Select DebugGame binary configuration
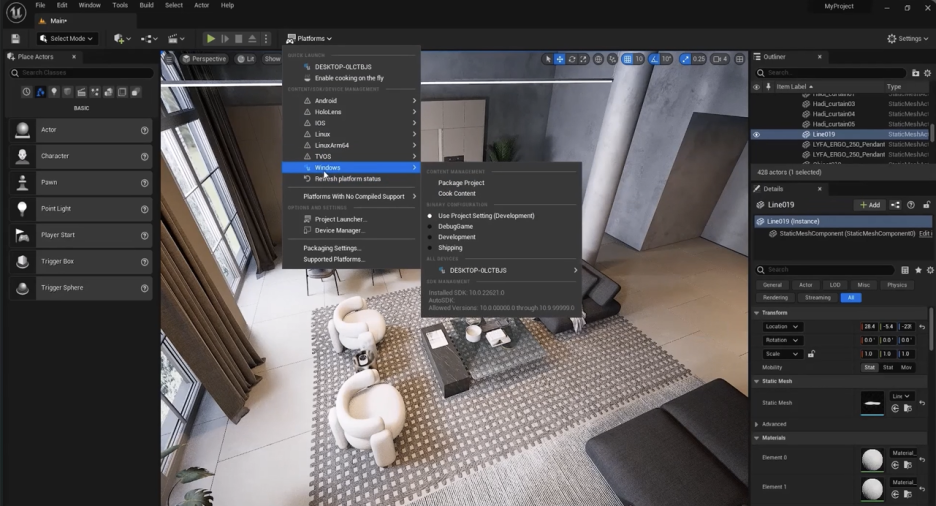 (455, 227)
